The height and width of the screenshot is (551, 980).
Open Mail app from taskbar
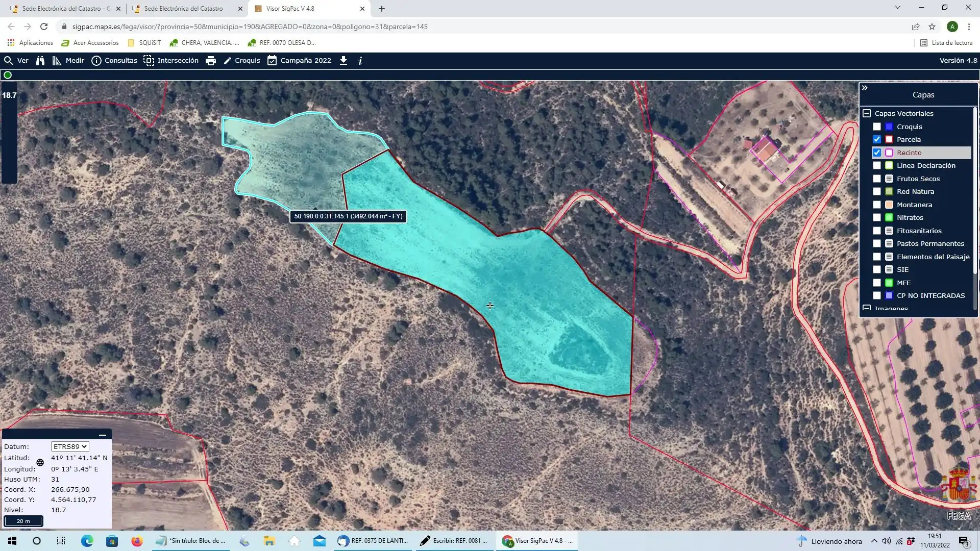point(320,541)
